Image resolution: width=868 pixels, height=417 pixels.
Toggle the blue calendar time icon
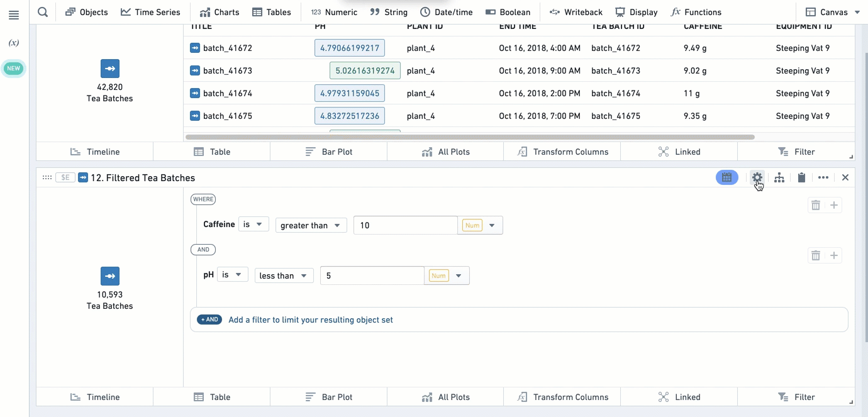click(726, 177)
